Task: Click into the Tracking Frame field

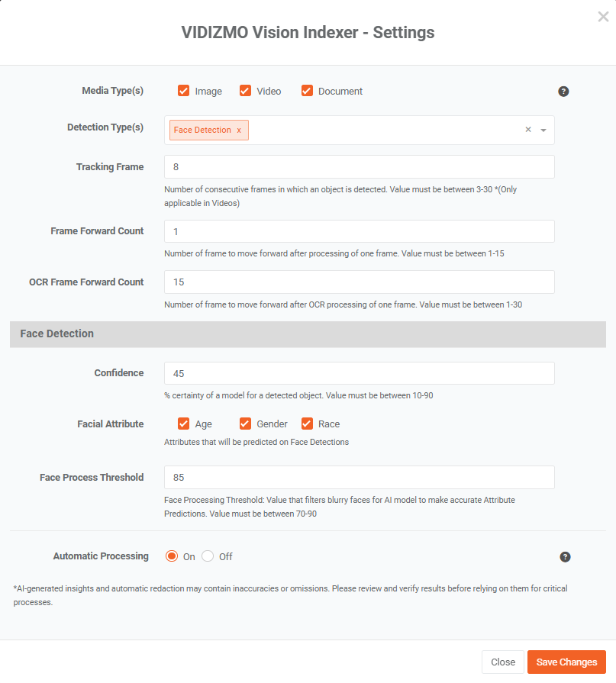Action: click(x=359, y=167)
